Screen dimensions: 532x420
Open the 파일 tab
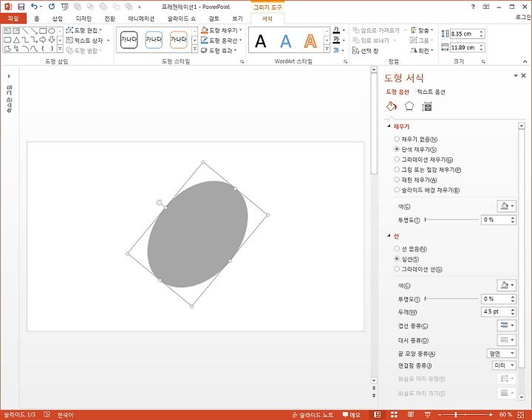pyautogui.click(x=13, y=18)
